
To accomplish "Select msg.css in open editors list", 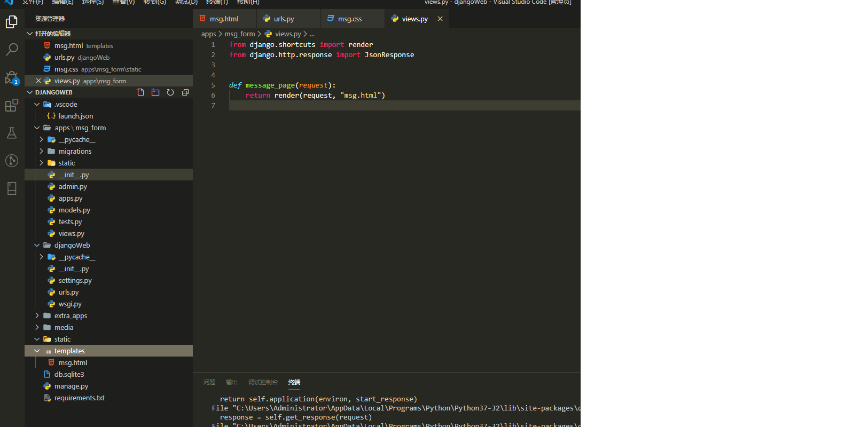I will tap(108, 69).
